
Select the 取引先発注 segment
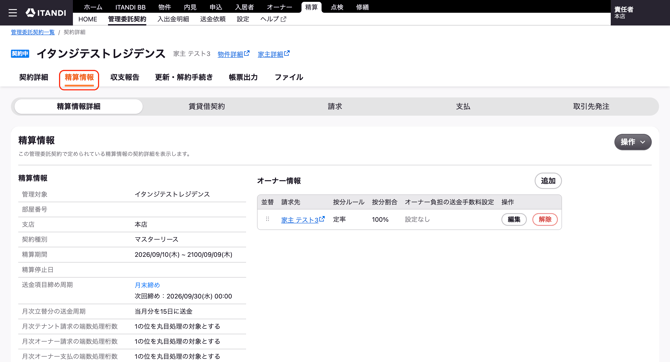pos(591,106)
